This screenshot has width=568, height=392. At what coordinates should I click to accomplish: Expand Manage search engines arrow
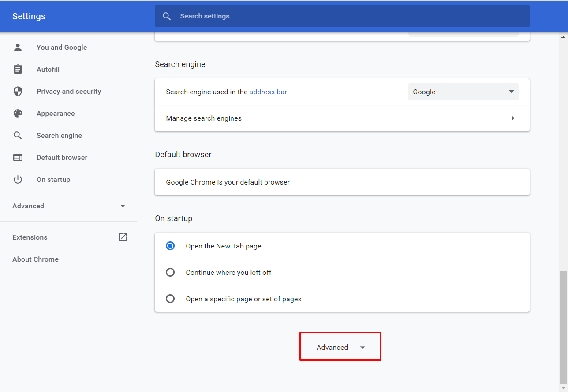[x=513, y=118]
